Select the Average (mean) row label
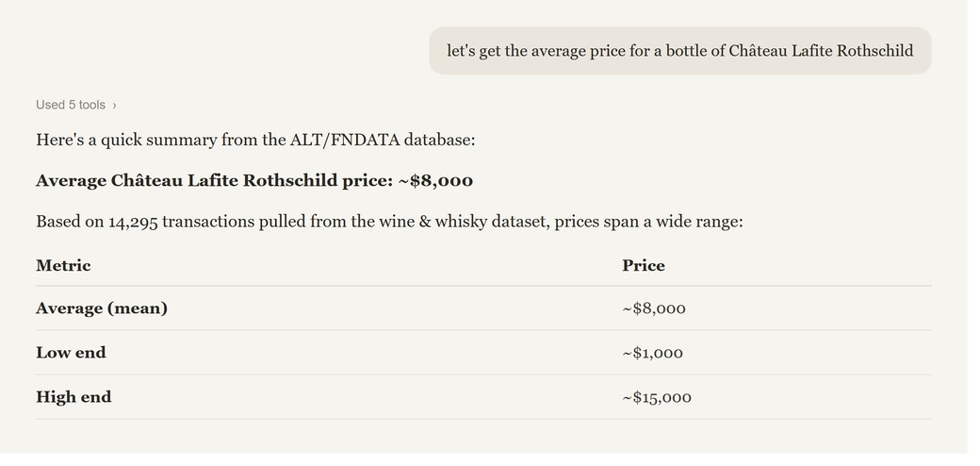The width and height of the screenshot is (980, 466). tap(102, 308)
